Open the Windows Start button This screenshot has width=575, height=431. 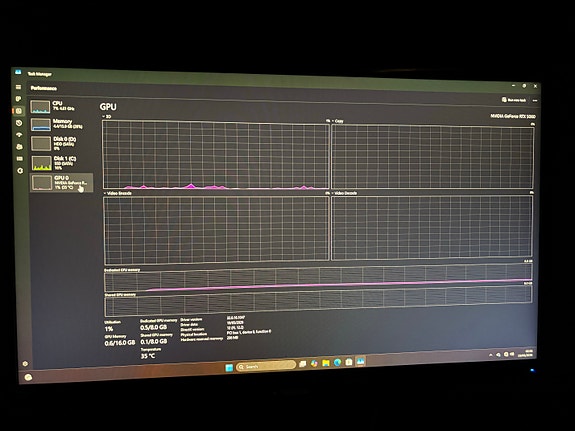click(x=229, y=367)
